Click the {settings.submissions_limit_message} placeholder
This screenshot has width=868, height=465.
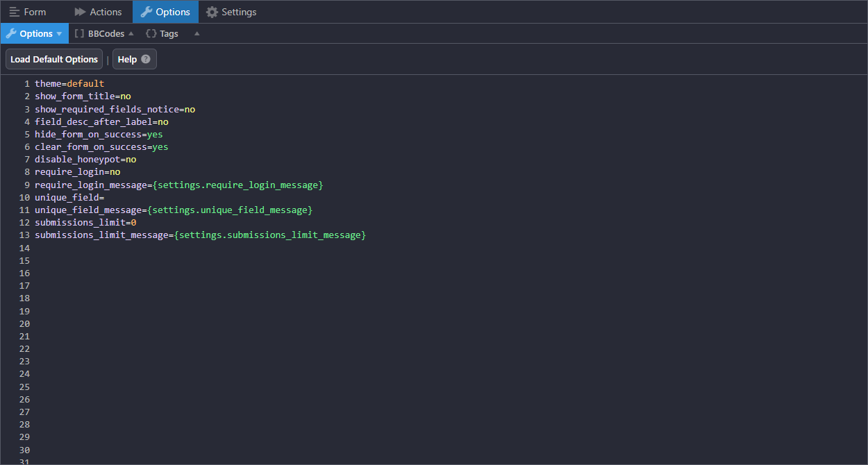pos(270,235)
